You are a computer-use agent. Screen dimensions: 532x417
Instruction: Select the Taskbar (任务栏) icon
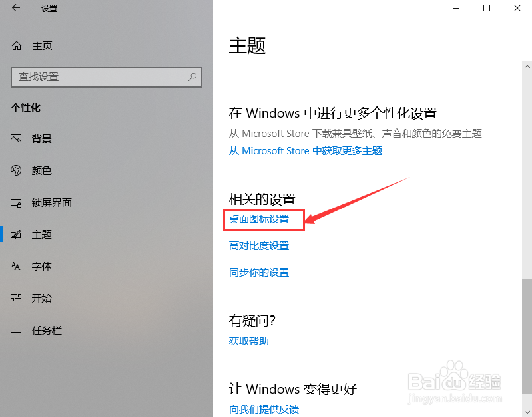(x=16, y=330)
